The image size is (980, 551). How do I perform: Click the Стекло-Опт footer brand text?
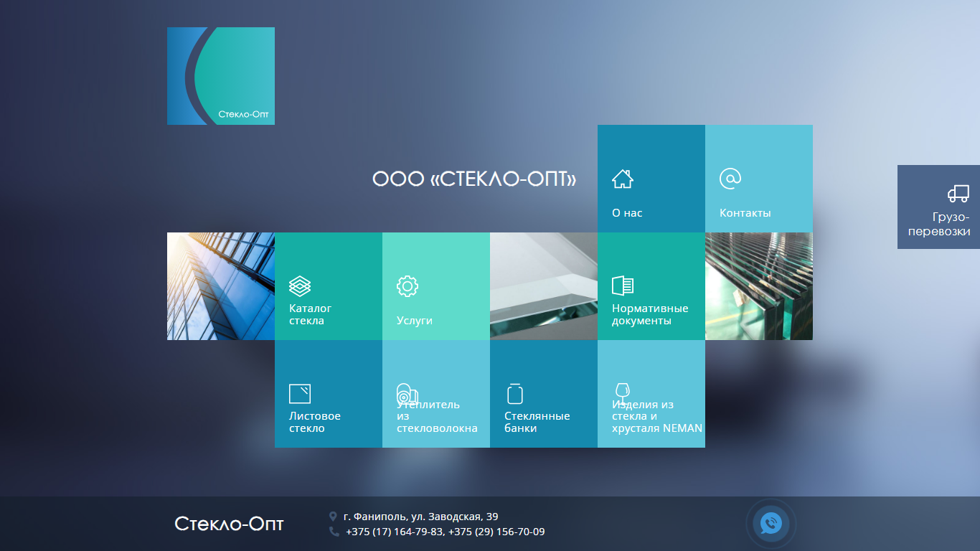pos(229,524)
